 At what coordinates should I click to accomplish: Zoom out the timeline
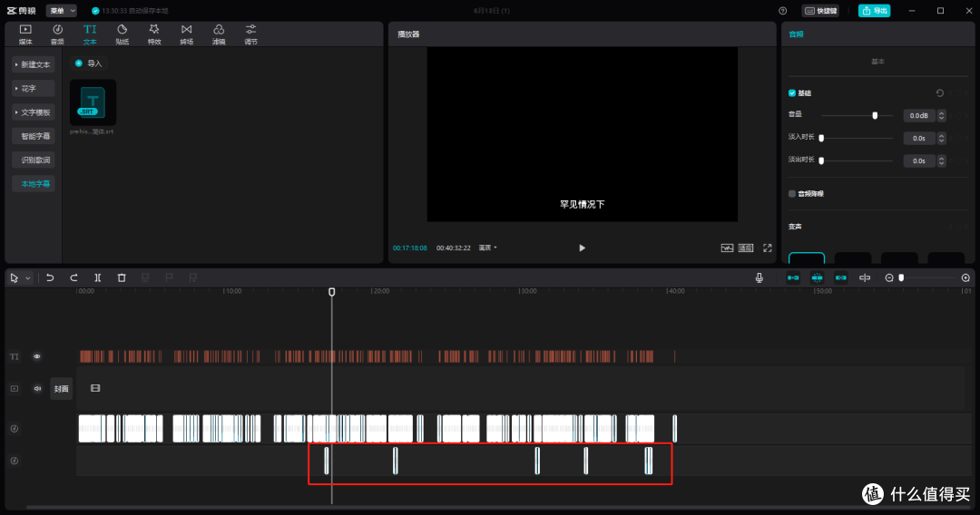889,277
